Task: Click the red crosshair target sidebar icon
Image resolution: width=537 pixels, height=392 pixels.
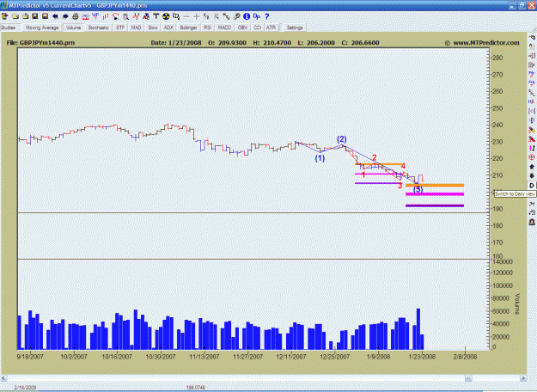Action: pos(532,158)
